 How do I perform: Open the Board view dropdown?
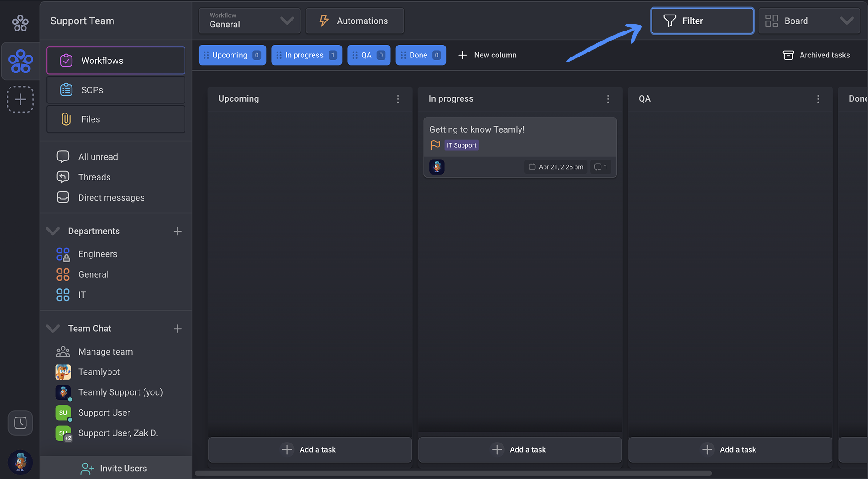coord(809,21)
